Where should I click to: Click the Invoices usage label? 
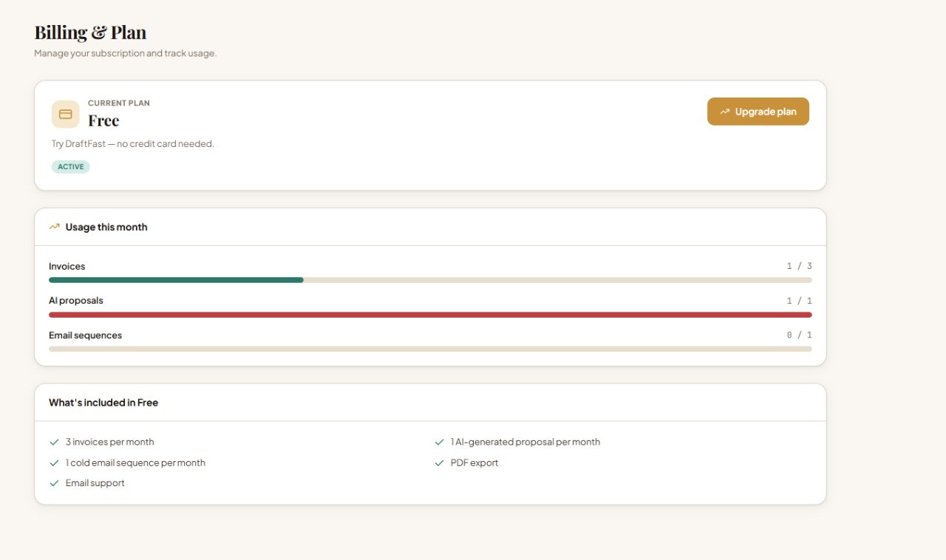(67, 266)
